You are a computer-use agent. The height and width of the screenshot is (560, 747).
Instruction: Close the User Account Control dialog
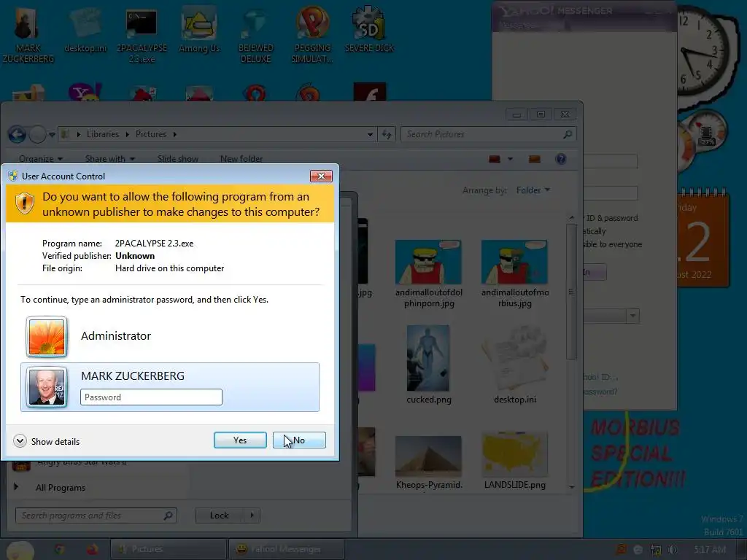tap(321, 176)
